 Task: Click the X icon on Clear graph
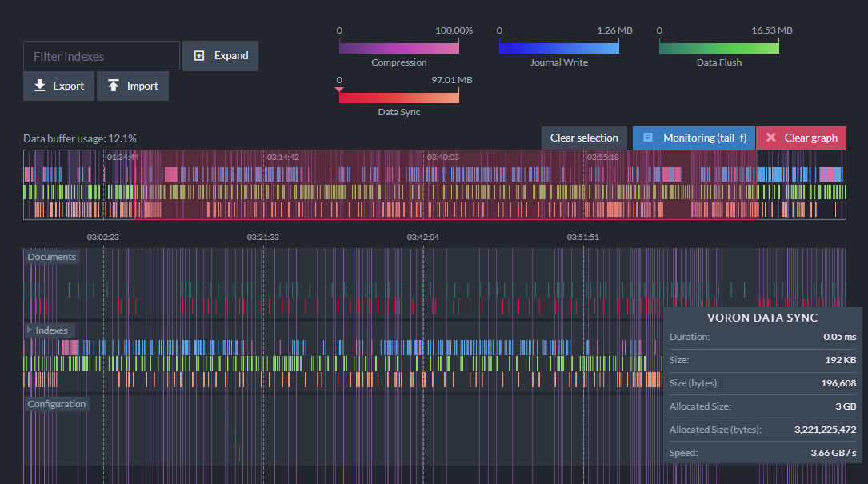770,138
